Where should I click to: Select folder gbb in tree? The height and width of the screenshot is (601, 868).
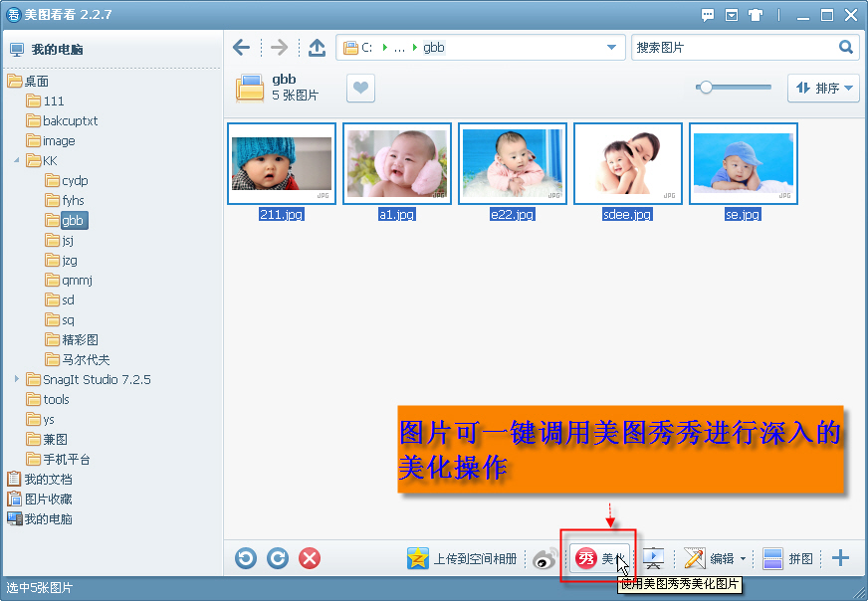(x=66, y=221)
